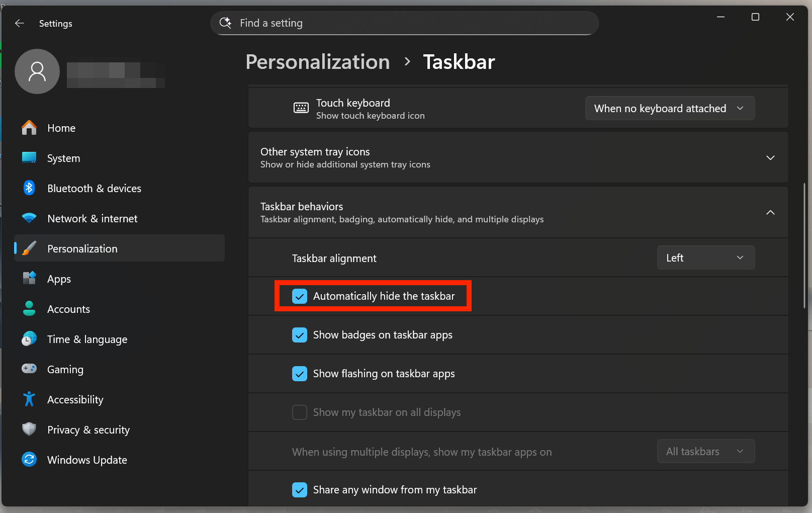Collapse the Taskbar behaviors section

770,213
